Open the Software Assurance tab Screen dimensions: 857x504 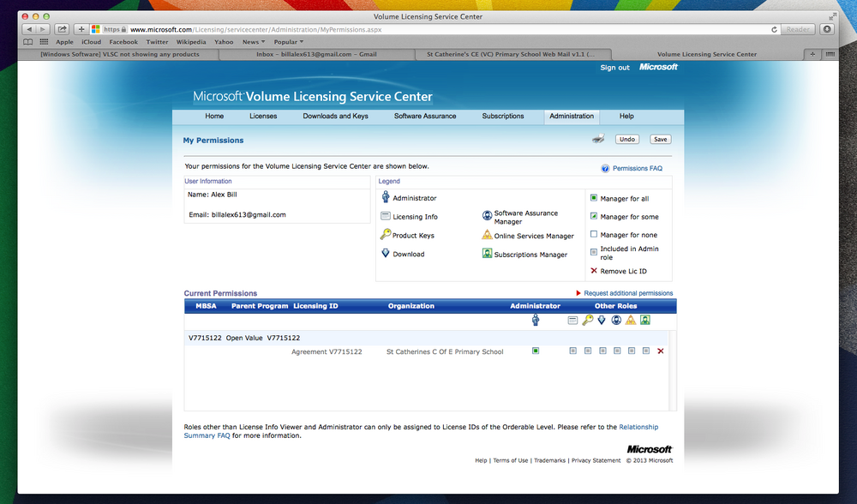425,116
